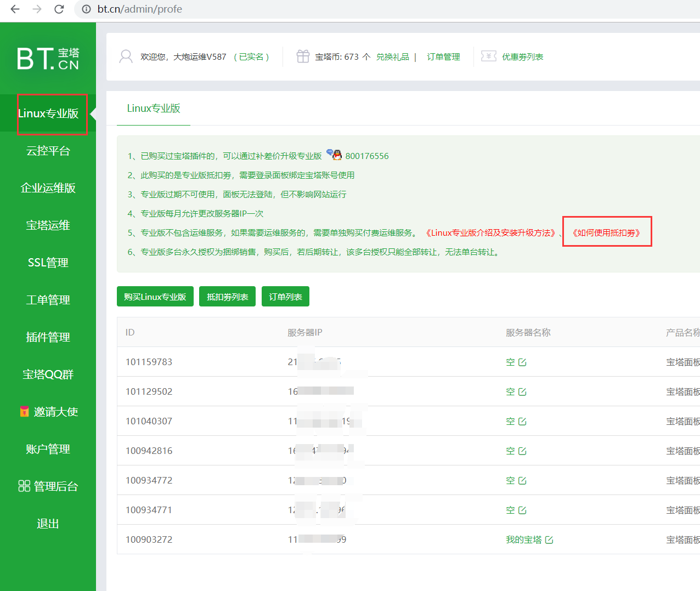Edit server name for ID 101159783
700x591 pixels.
pyautogui.click(x=522, y=362)
